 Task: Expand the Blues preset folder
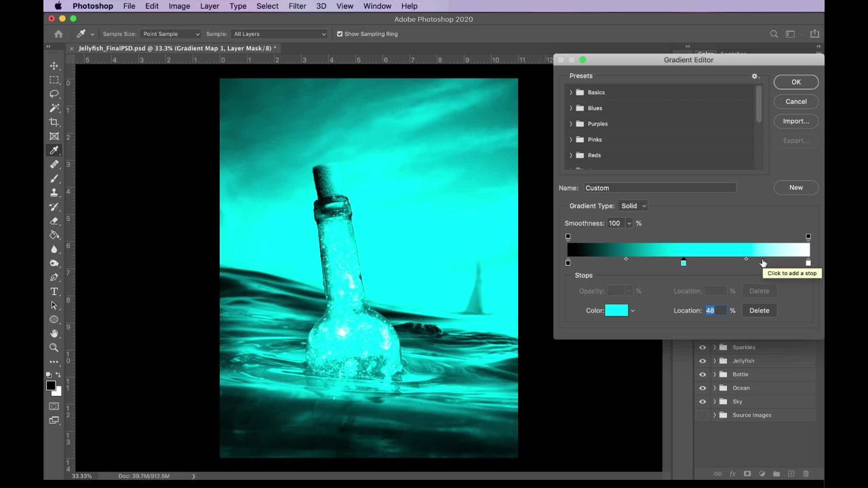(571, 108)
